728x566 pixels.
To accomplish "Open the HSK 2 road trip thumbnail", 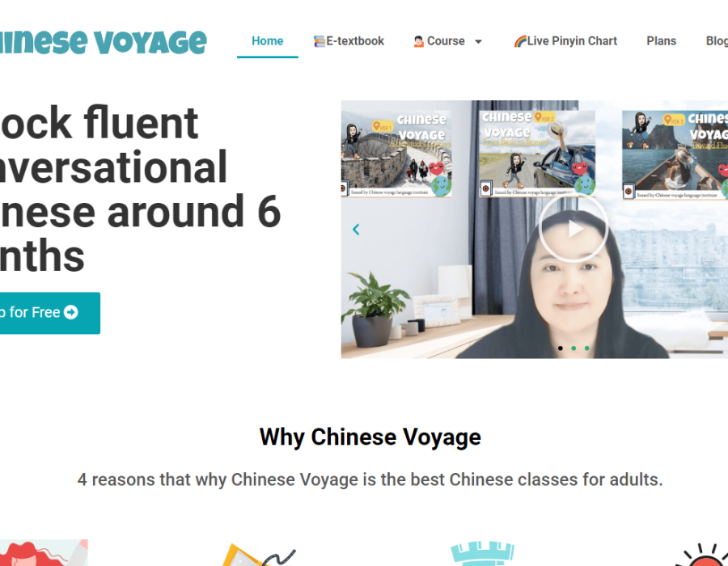I will tap(537, 153).
